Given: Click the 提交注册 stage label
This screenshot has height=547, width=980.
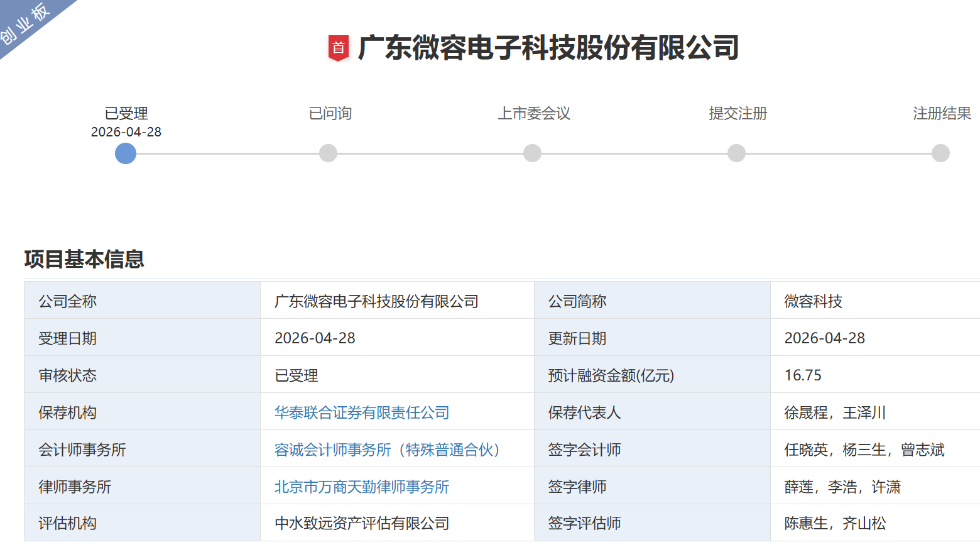Looking at the screenshot, I should point(738,114).
